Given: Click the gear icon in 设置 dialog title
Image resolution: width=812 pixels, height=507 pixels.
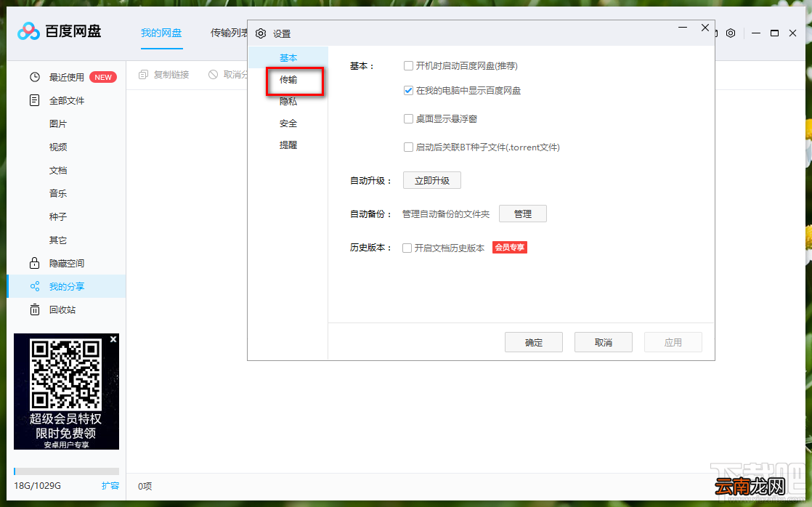Looking at the screenshot, I should point(261,33).
